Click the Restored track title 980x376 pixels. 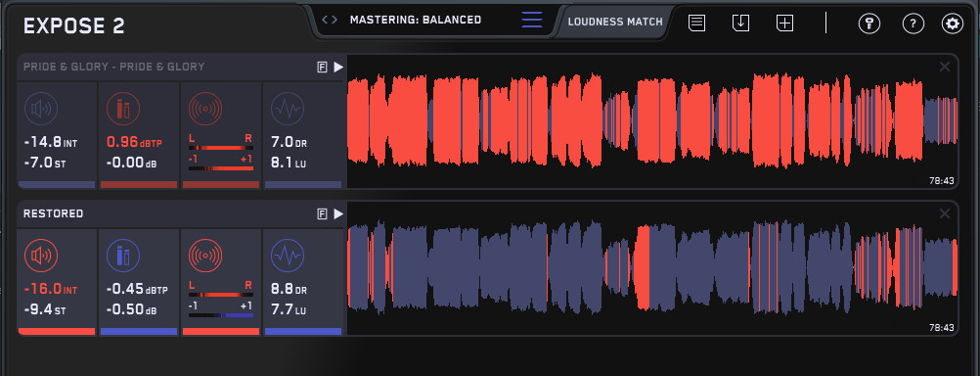53,214
